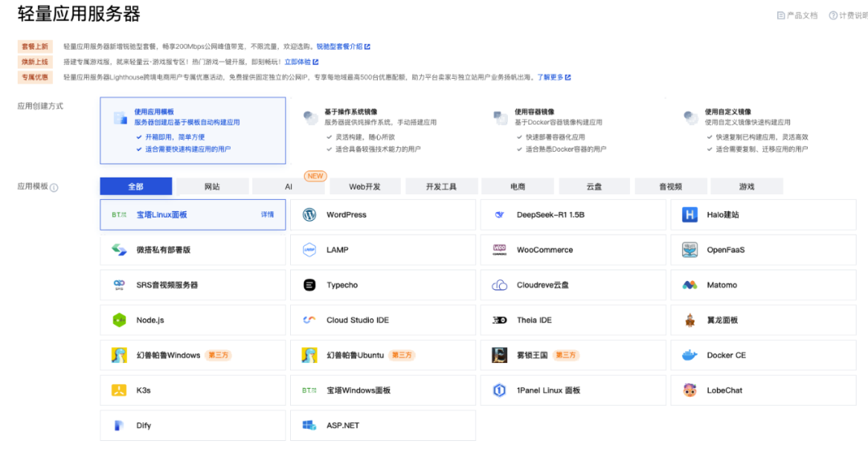Click the Matomo logo icon

point(690,285)
